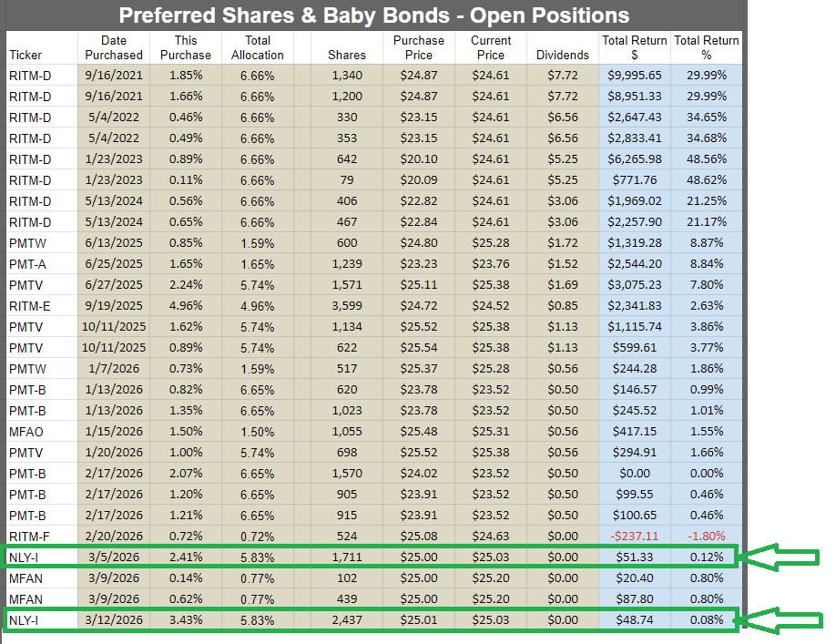The image size is (836, 644).
Task: Click the green arrow beside the 3/5/2026 NLY-I row
Action: pos(784,557)
